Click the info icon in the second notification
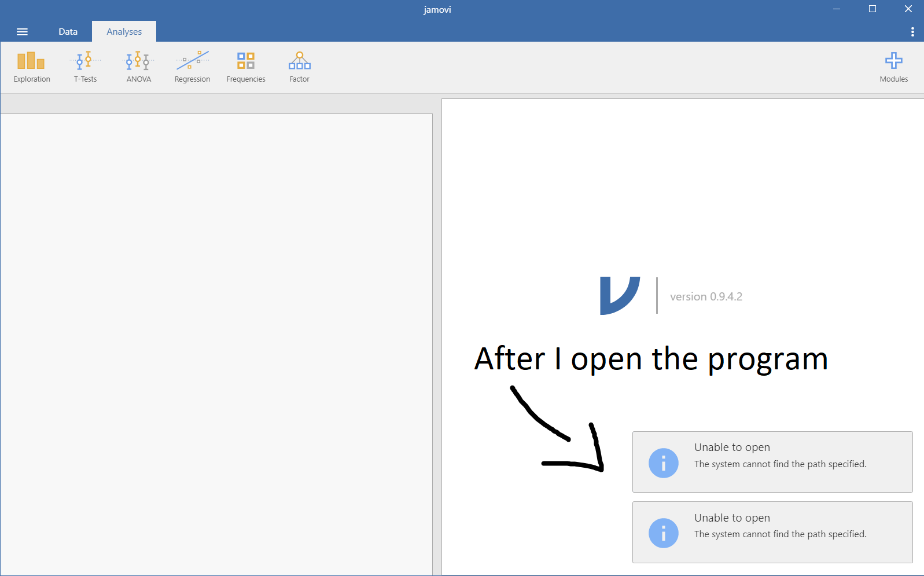 coord(663,533)
